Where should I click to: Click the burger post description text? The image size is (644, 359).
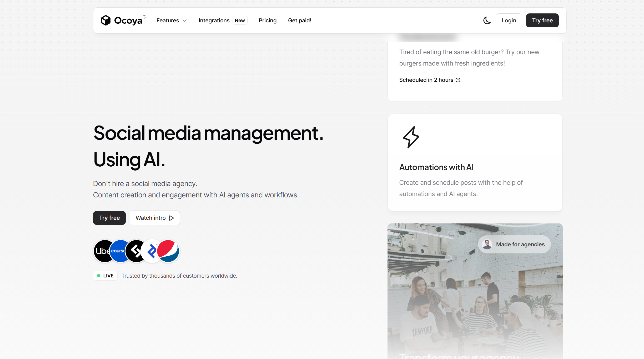click(469, 58)
